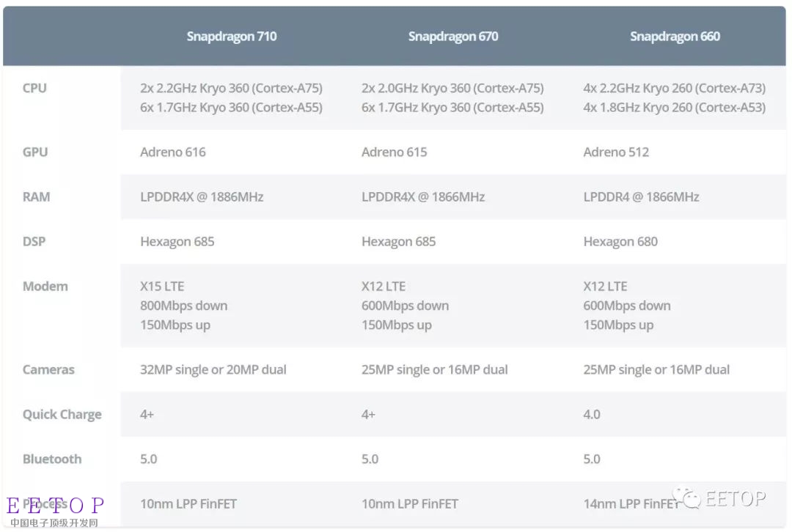792x532 pixels.
Task: Select the Snapdragon 660 column header
Action: 675,37
